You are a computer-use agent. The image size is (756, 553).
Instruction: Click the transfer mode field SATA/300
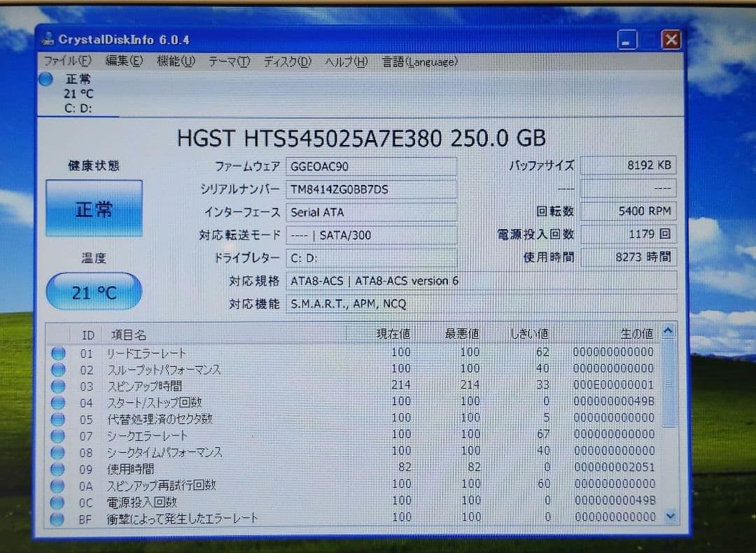[371, 235]
